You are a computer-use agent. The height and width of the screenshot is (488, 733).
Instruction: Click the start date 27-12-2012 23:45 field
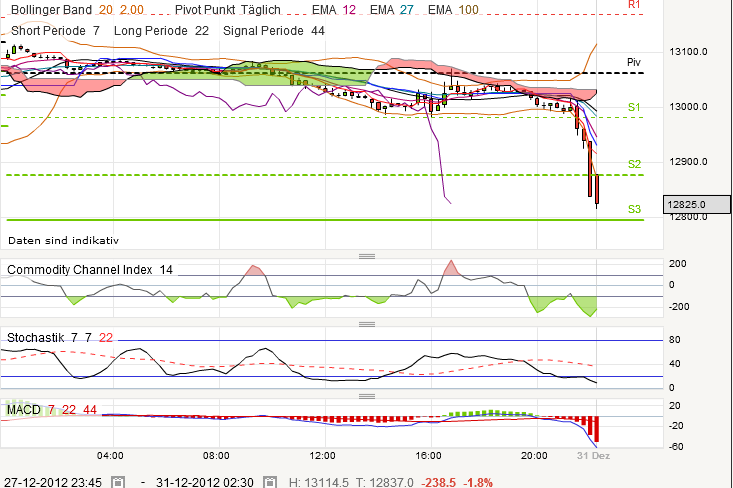point(53,482)
